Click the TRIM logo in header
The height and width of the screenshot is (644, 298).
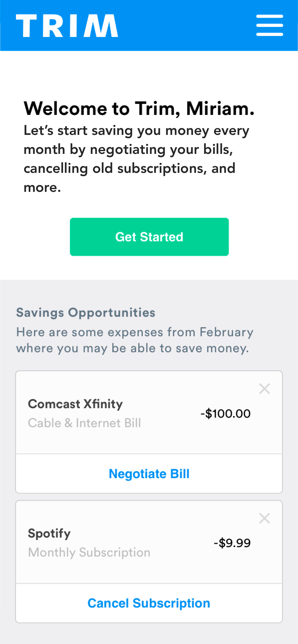(67, 26)
